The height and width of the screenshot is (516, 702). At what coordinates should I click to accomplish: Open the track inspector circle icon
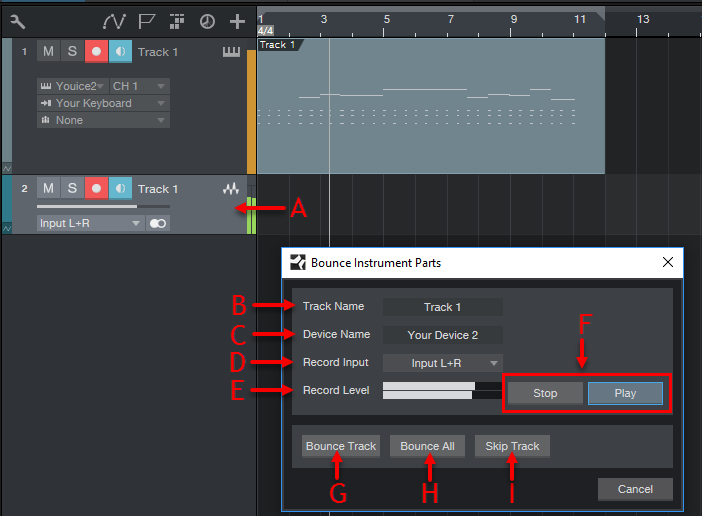pos(207,21)
